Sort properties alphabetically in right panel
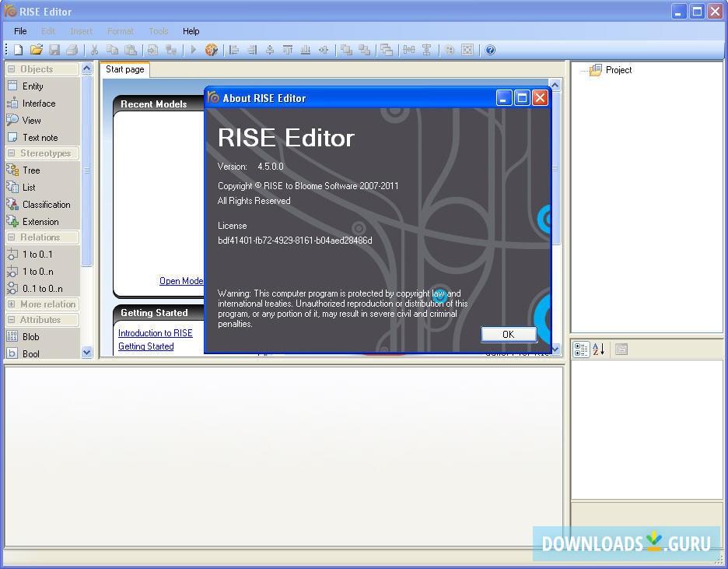728x569 pixels. pos(598,349)
